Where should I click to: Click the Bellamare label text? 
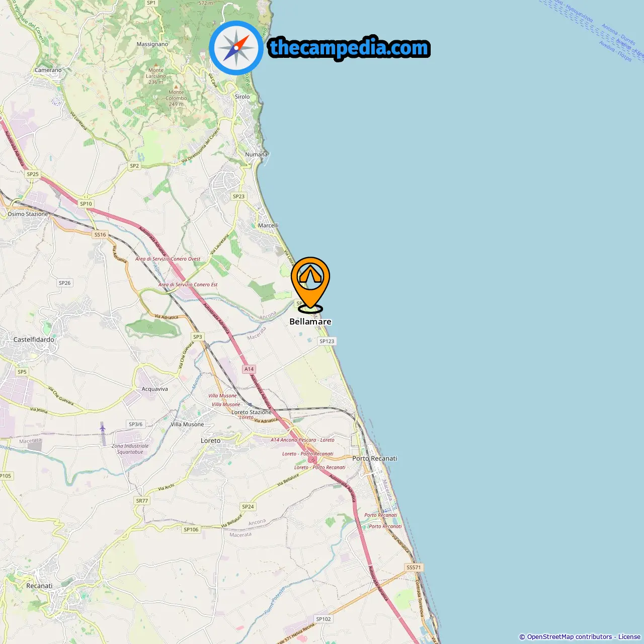pyautogui.click(x=310, y=321)
